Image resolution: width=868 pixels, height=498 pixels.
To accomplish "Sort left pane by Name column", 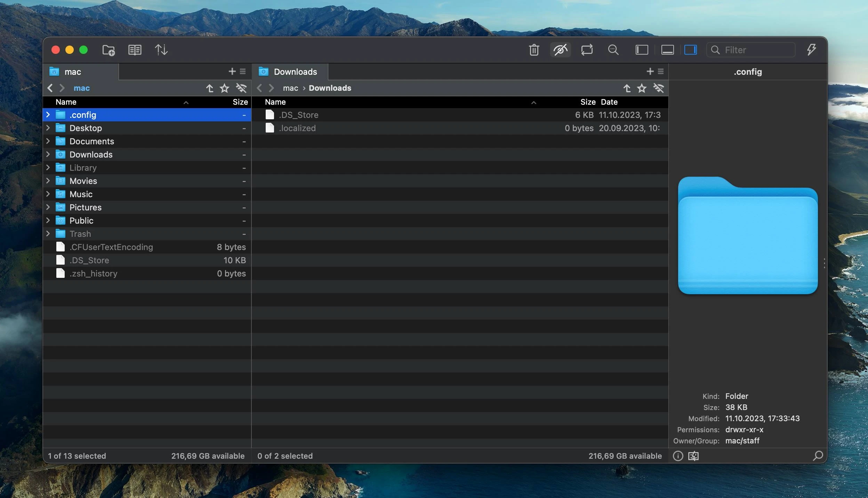I will coord(66,102).
